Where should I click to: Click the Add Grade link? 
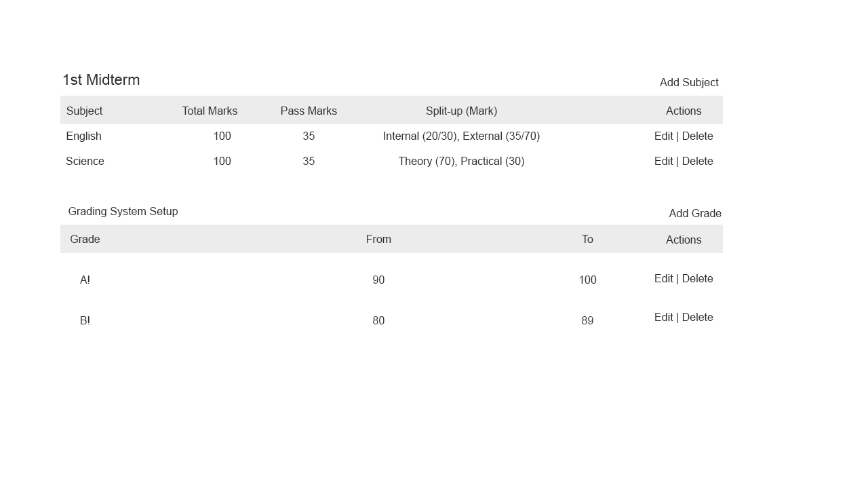point(695,214)
